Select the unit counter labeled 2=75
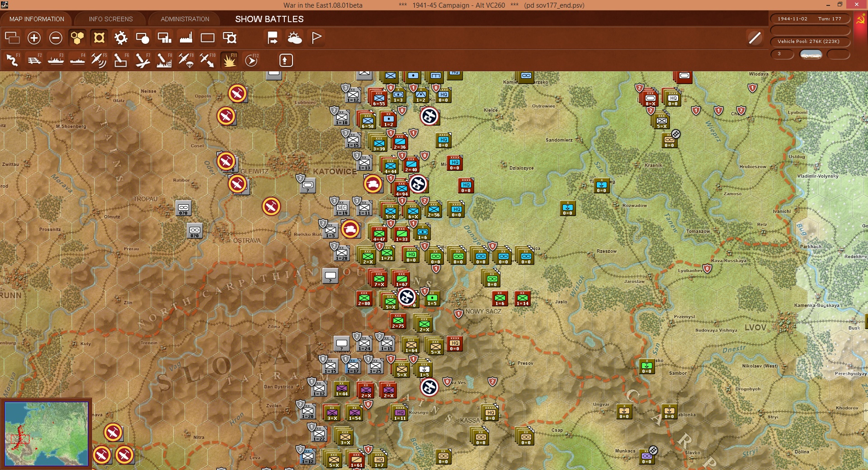Viewport: 868px width, 470px height. 398,321
